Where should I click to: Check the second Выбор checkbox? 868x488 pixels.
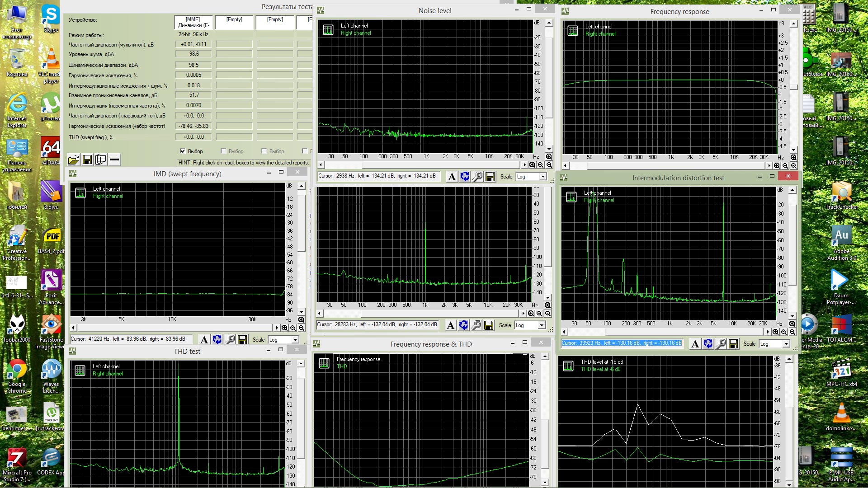point(223,151)
